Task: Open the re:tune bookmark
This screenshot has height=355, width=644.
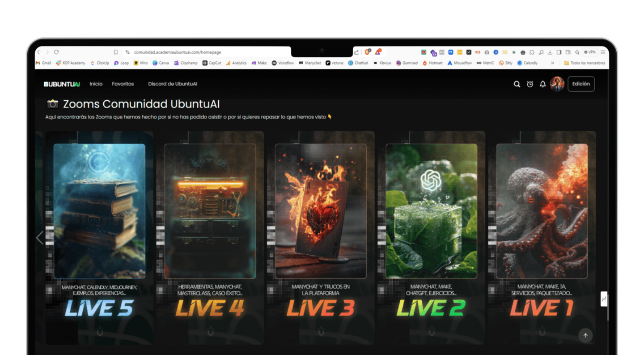Action: tap(335, 63)
